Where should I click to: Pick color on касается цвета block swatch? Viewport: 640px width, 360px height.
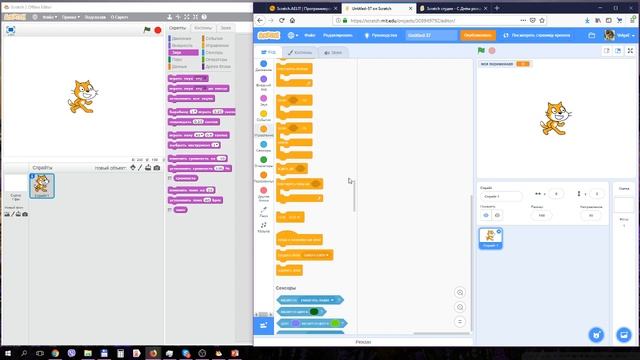(314, 312)
